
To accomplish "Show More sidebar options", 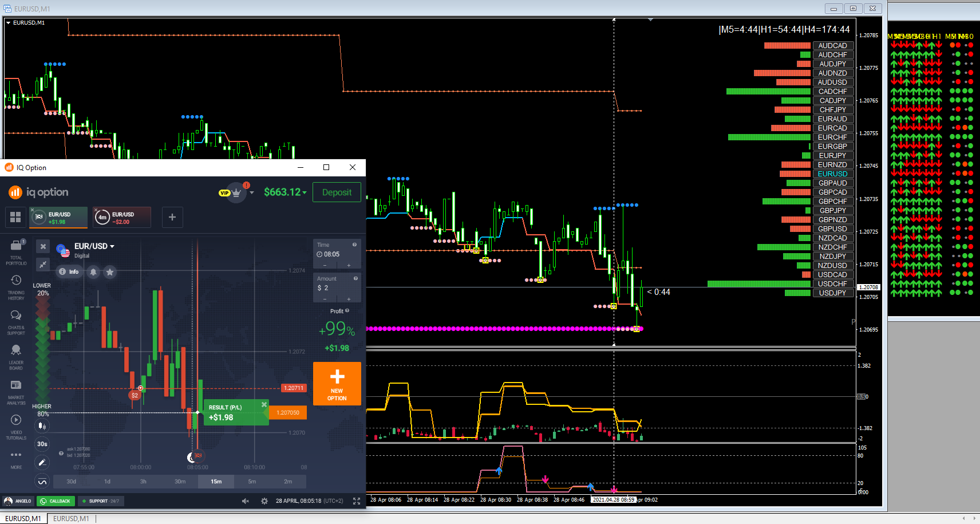I will click(16, 459).
